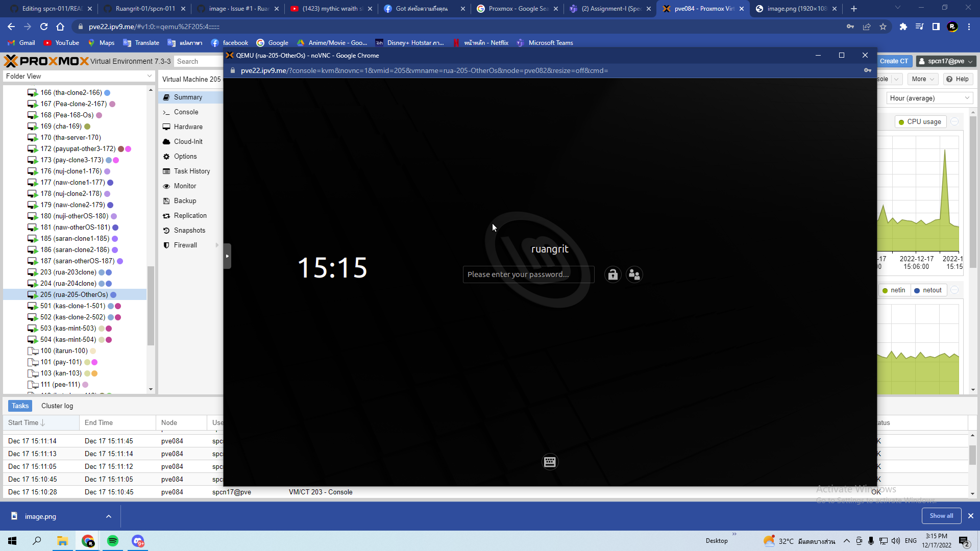Click the Show all downloads button
Screen dimensions: 980x551
click(x=941, y=516)
